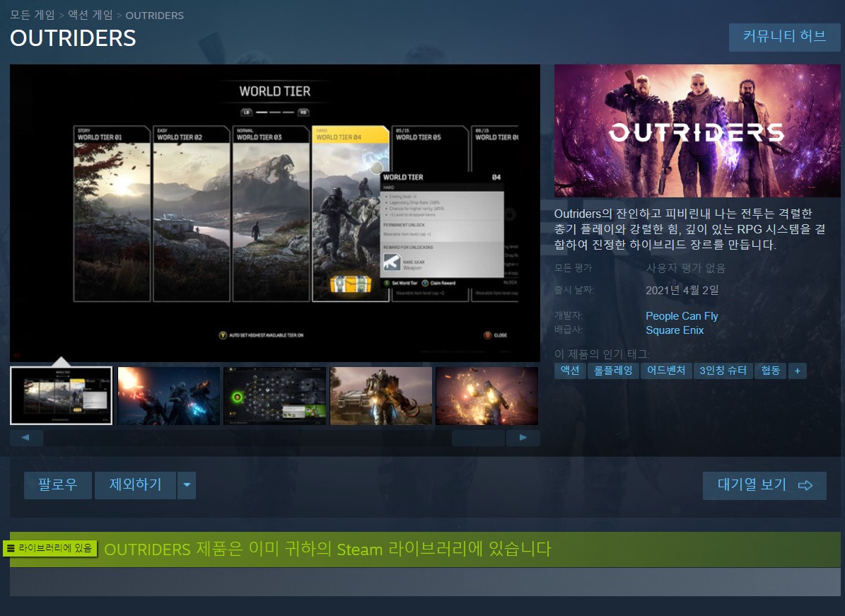Click the 사용자 평가 없음 review text

point(685,268)
